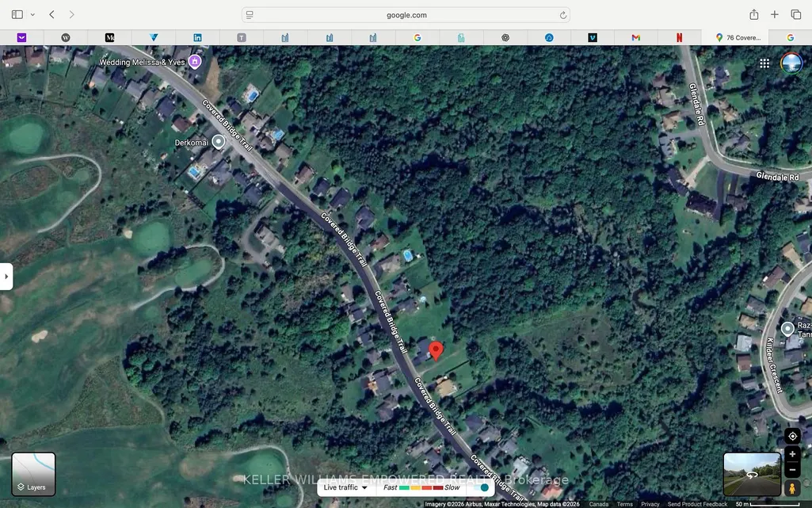The image size is (812, 508).
Task: Show your current location
Action: (792, 436)
